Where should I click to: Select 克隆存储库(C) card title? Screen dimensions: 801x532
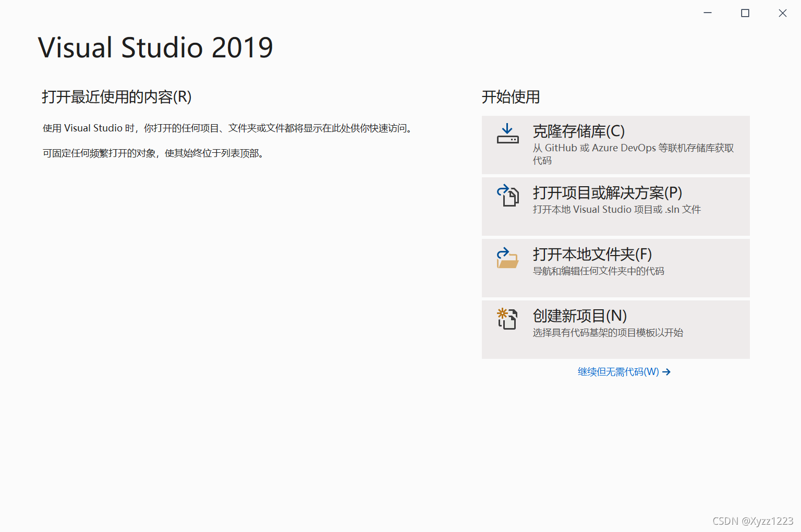(578, 131)
